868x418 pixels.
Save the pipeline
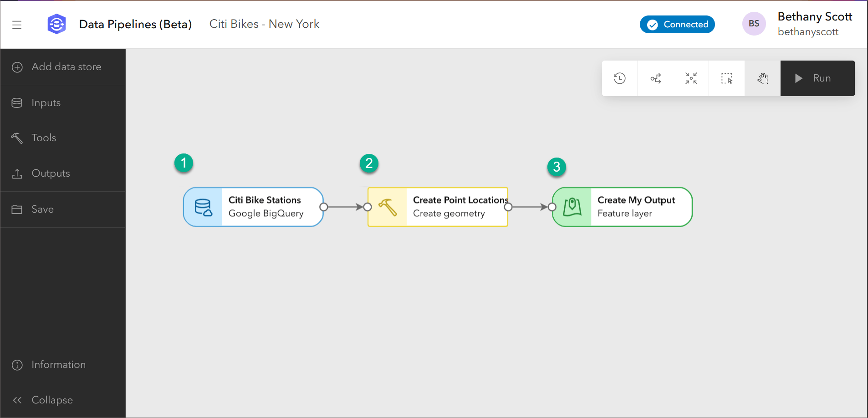pos(42,209)
